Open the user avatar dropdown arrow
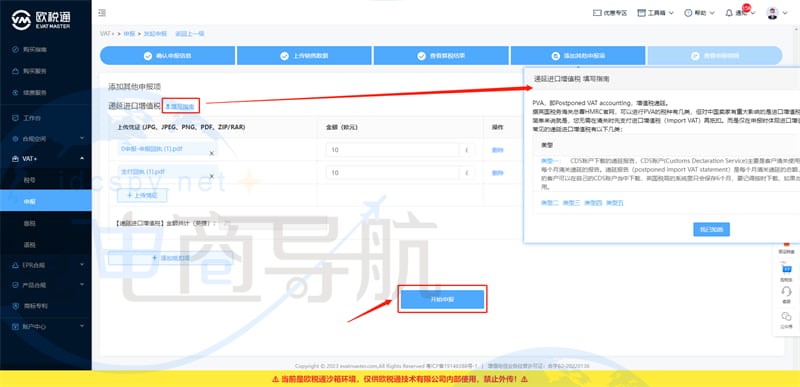The height and width of the screenshot is (387, 800). [x=785, y=13]
